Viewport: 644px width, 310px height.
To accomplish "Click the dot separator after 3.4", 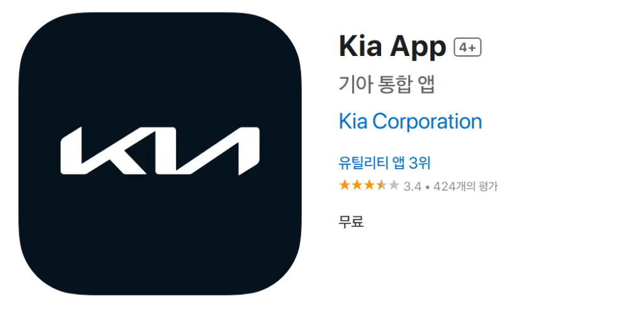I will 428,187.
